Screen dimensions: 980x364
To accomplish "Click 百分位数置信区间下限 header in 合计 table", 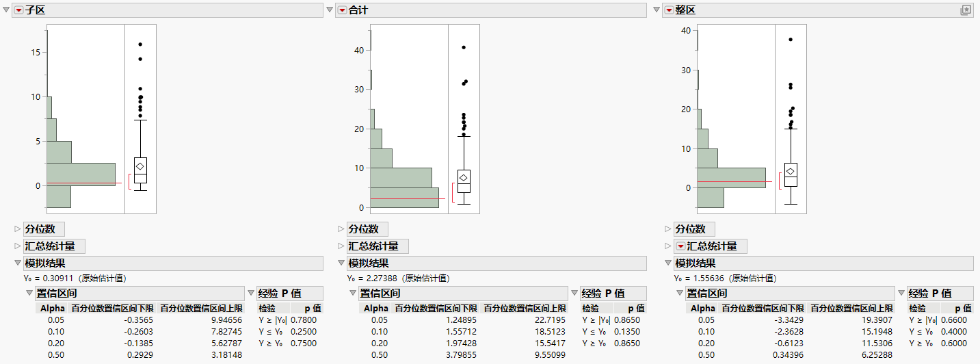I will point(437,309).
